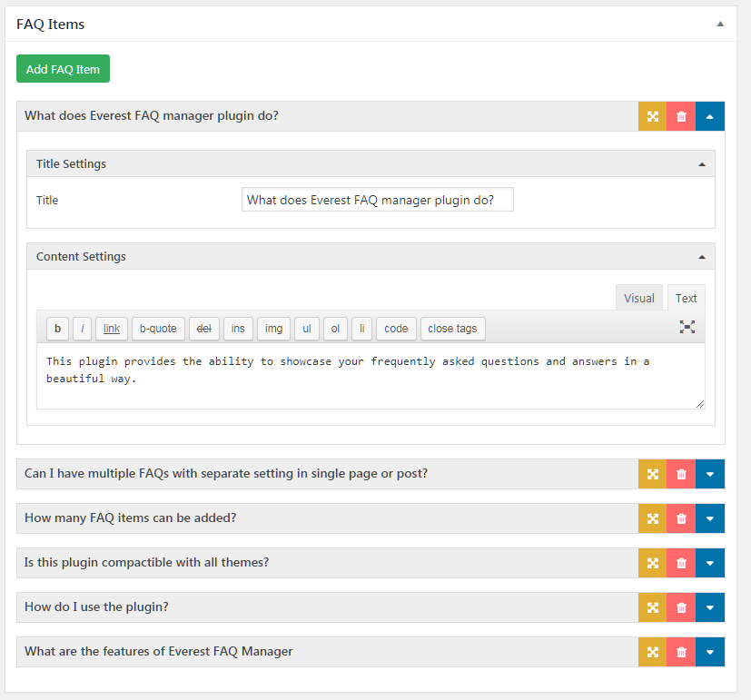Click move icon for 'What does Everest FAQ' item
Image resolution: width=751 pixels, height=700 pixels.
coord(652,116)
